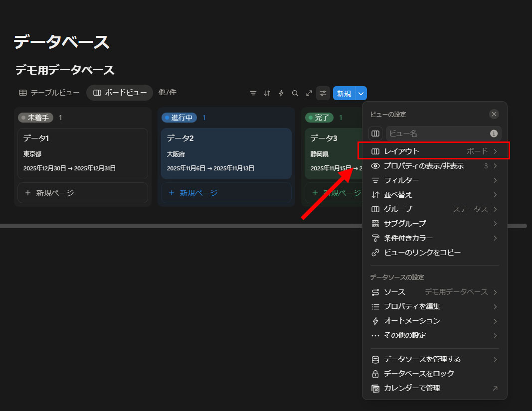Image resolution: width=532 pixels, height=411 pixels.
Task: Switch to the テーブルビュー tab
Action: 49,93
